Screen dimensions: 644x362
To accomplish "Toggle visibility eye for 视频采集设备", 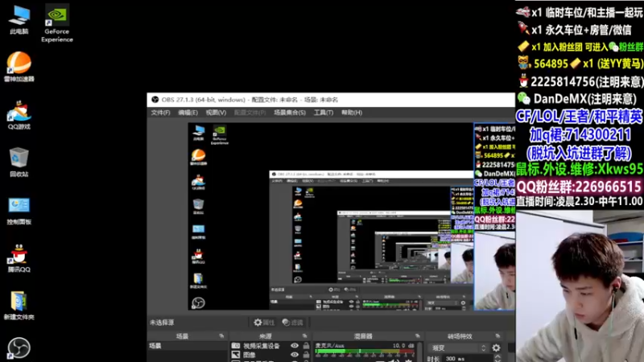I will [295, 346].
